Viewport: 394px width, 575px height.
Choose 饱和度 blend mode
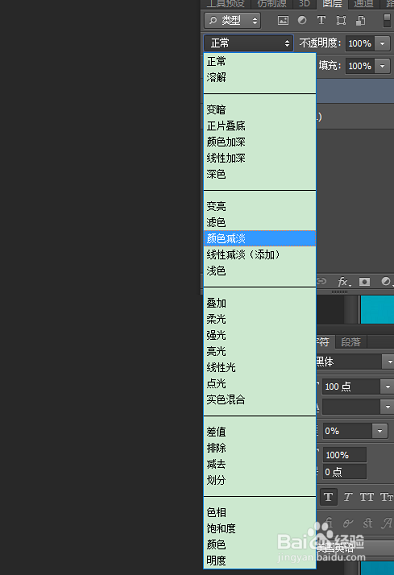[260, 528]
